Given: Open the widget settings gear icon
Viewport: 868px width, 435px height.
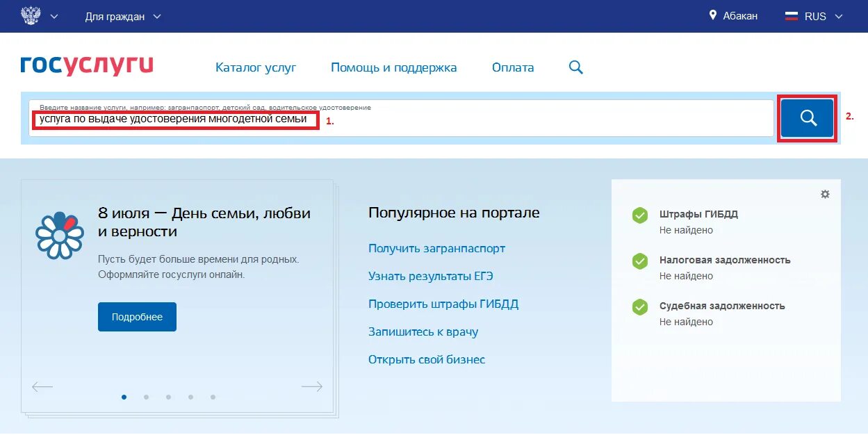Looking at the screenshot, I should [x=825, y=194].
